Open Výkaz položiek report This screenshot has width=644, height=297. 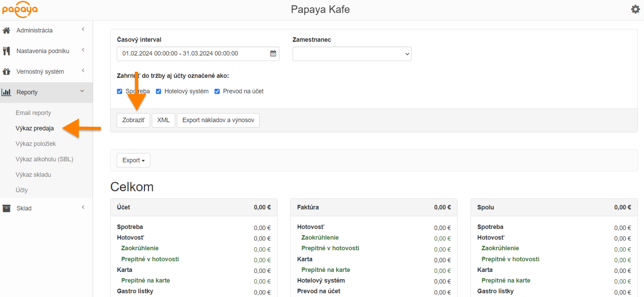36,144
